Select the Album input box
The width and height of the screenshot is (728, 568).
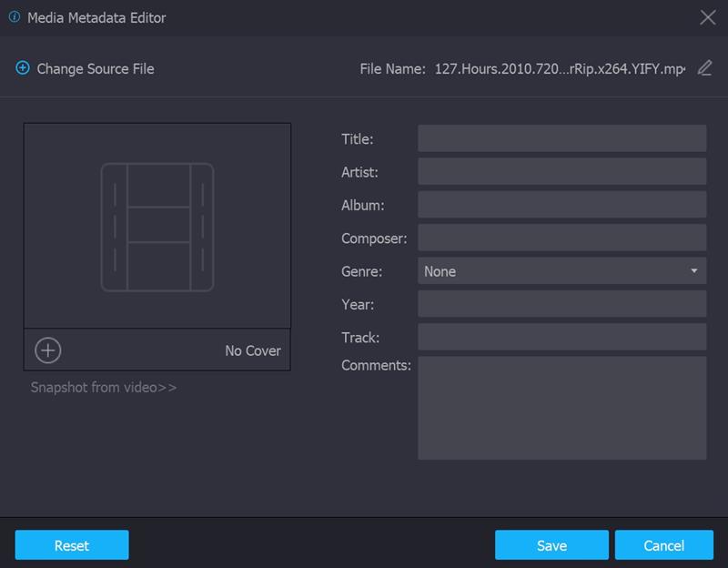click(x=561, y=204)
